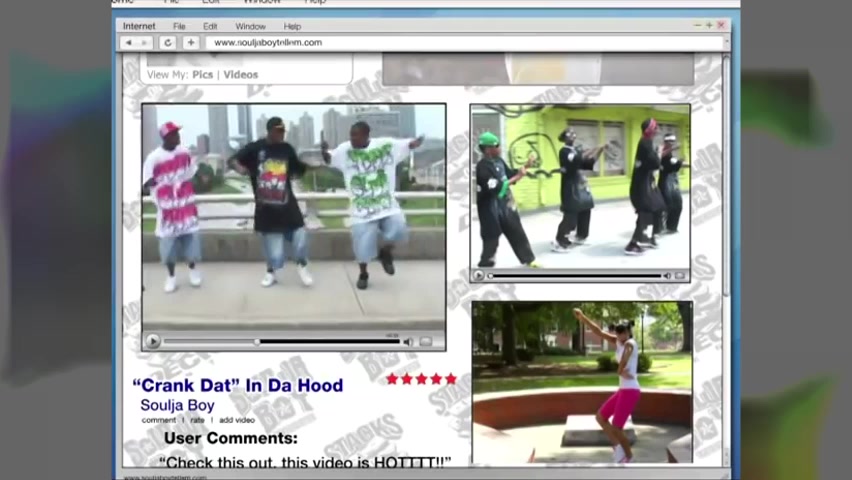Rate the video using the fifth red star
This screenshot has height=480, width=852.
451,379
